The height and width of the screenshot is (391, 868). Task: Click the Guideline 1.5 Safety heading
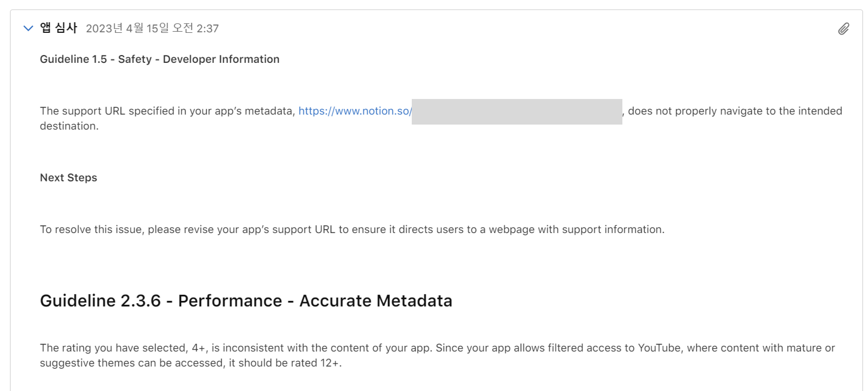point(160,60)
